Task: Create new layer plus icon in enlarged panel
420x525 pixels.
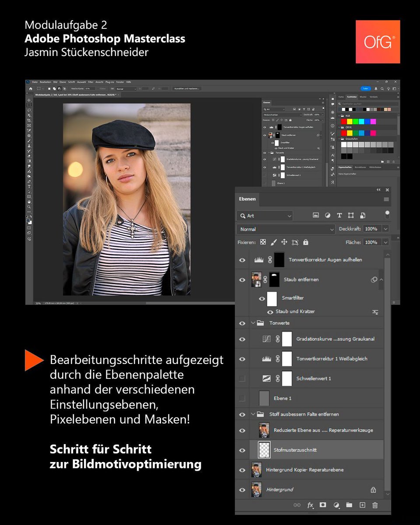Action: (x=362, y=505)
